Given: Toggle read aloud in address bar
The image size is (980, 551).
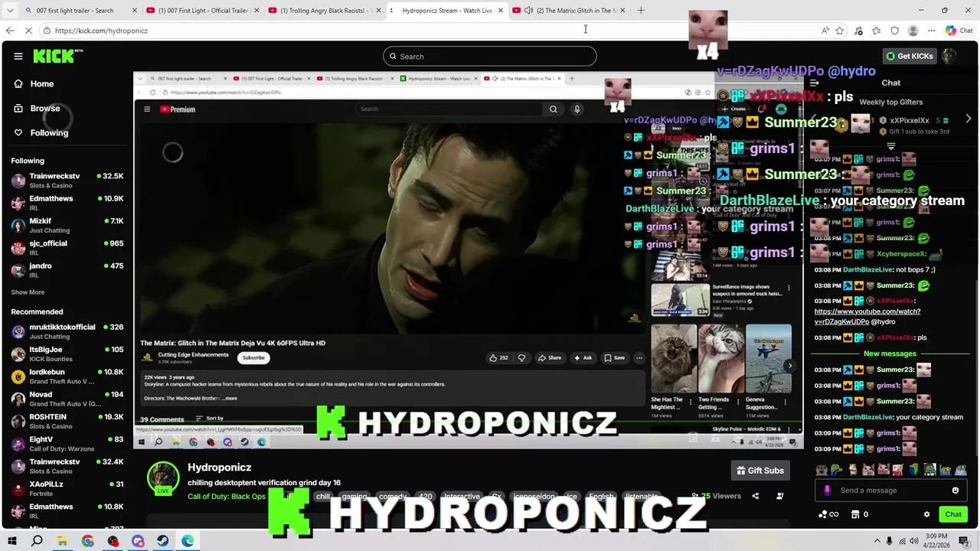Looking at the screenshot, I should click(x=825, y=31).
